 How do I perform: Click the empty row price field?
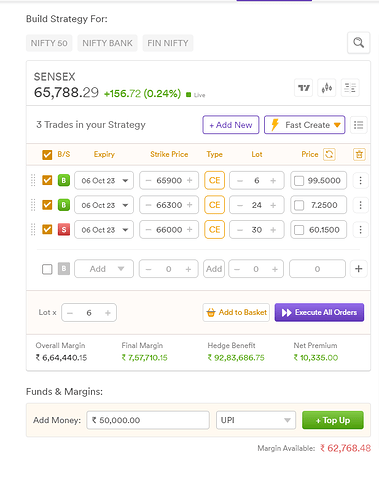tap(317, 269)
